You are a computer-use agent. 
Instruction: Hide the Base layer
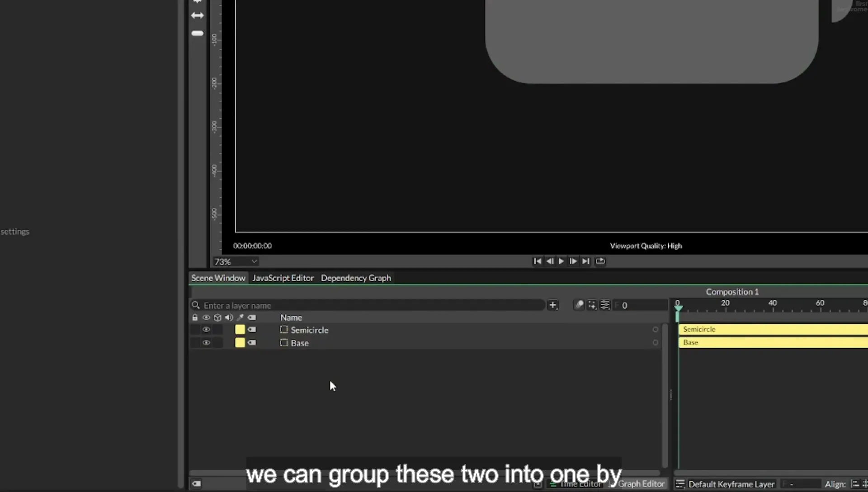click(x=206, y=343)
